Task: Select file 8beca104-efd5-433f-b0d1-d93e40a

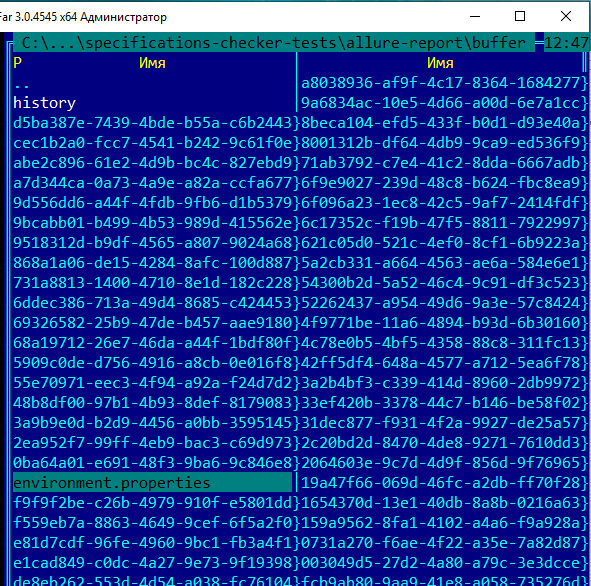Action: (440, 123)
